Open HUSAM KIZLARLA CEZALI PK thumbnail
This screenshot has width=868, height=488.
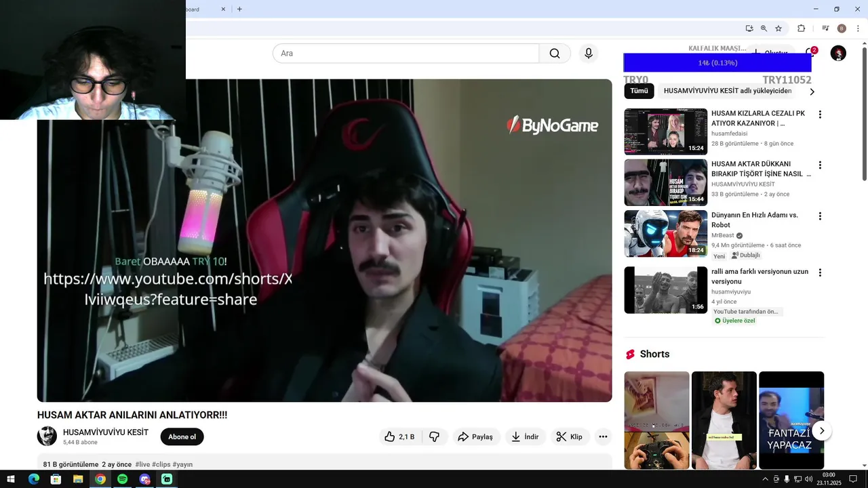click(665, 131)
